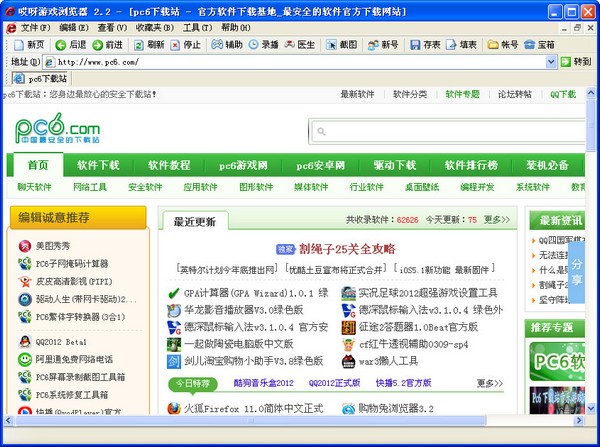The width and height of the screenshot is (600, 447).
Task: Open the 工具(T) menu
Action: pos(197,28)
